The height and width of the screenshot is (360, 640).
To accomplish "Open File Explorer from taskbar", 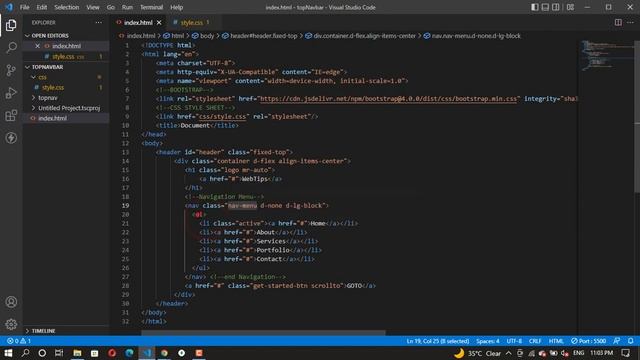I will click(77, 353).
